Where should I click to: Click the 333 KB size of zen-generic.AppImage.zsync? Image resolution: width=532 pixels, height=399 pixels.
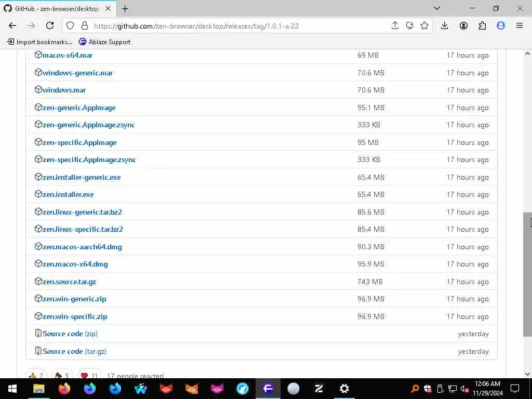[368, 125]
